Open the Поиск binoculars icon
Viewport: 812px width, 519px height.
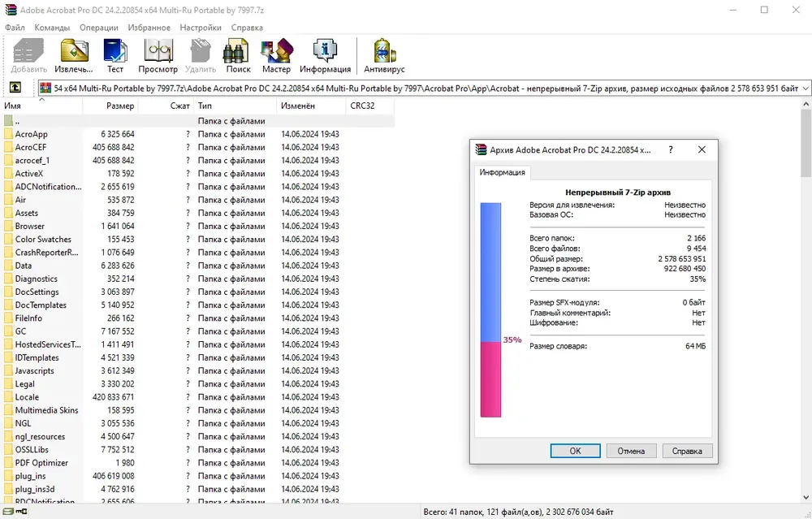pyautogui.click(x=238, y=50)
